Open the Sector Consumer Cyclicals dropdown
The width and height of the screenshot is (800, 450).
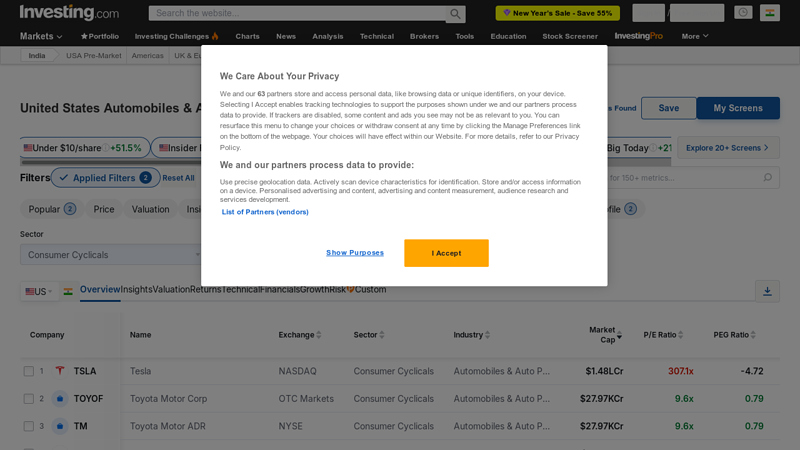click(110, 255)
